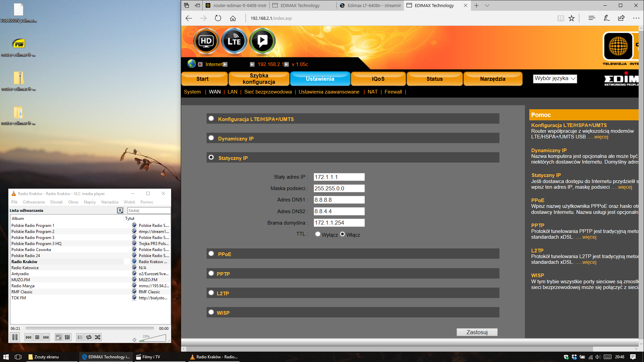This screenshot has width=644, height=362.
Task: Toggle VLC loop repeat icon
Action: [89, 337]
